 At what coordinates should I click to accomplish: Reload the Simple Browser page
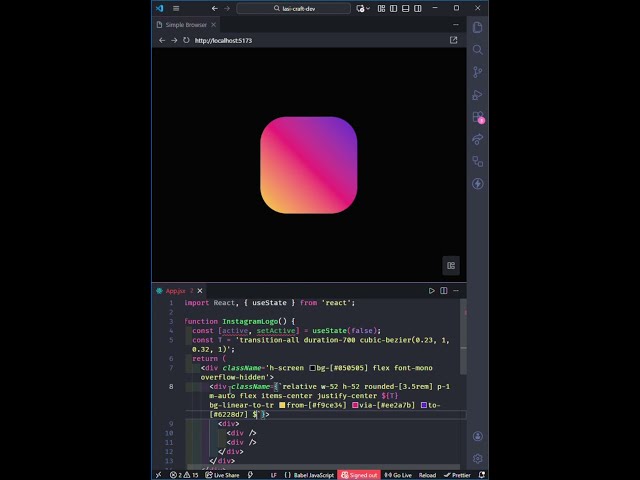click(186, 40)
